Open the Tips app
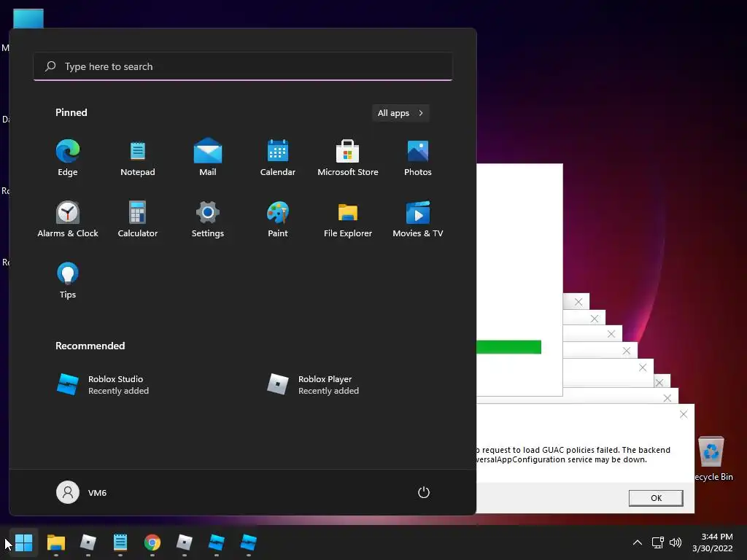Image resolution: width=747 pixels, height=560 pixels. click(68, 281)
